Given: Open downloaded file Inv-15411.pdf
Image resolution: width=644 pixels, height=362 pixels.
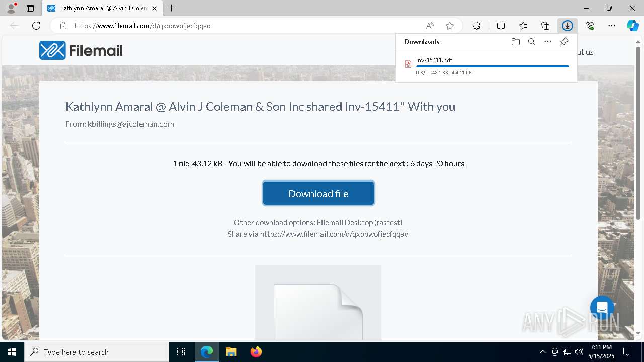Looking at the screenshot, I should click(434, 60).
